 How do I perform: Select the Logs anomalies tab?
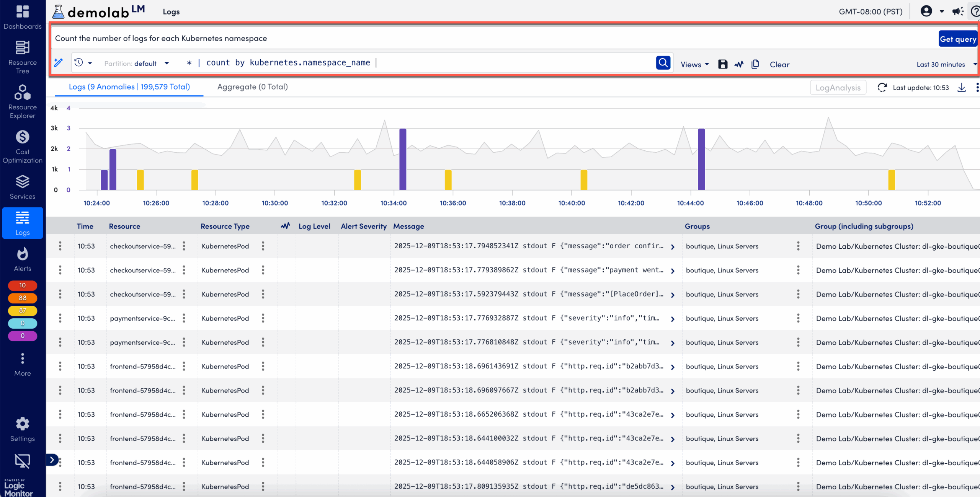coord(129,87)
